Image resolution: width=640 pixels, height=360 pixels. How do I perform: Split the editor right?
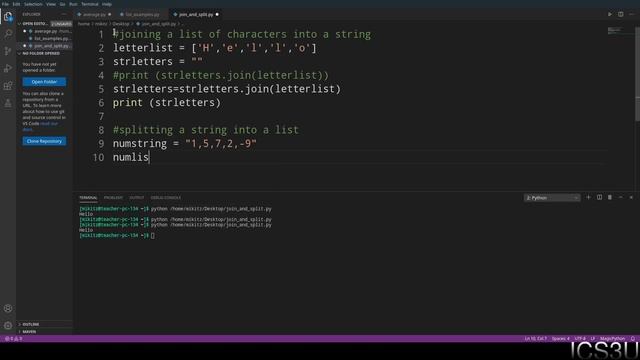click(620, 14)
